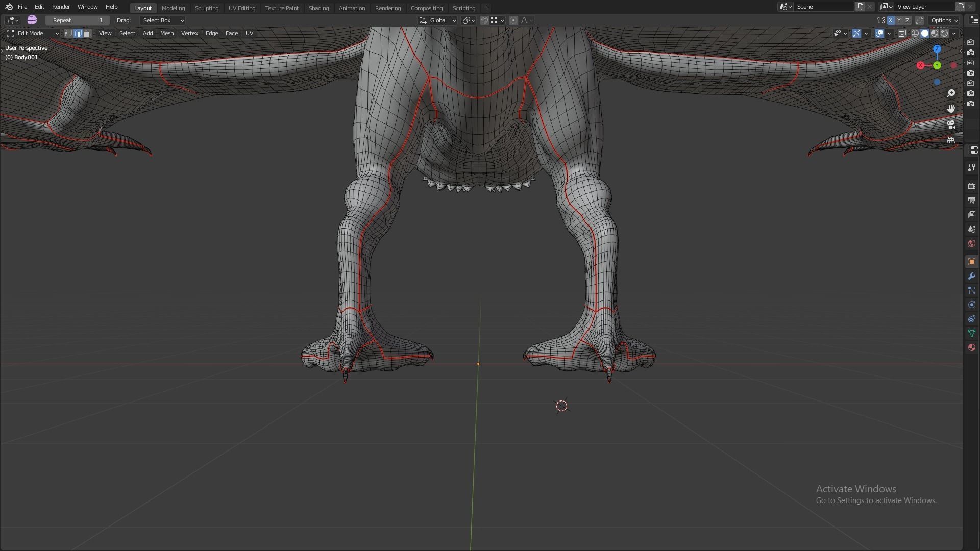Toggle show gizmo button

(856, 33)
